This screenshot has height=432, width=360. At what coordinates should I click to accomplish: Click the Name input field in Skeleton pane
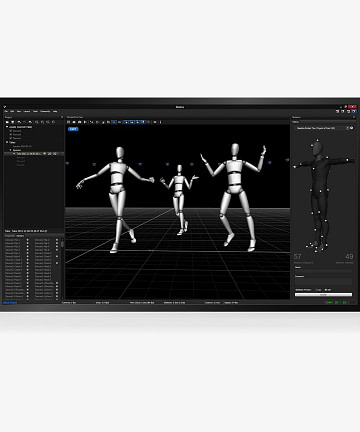(323, 271)
